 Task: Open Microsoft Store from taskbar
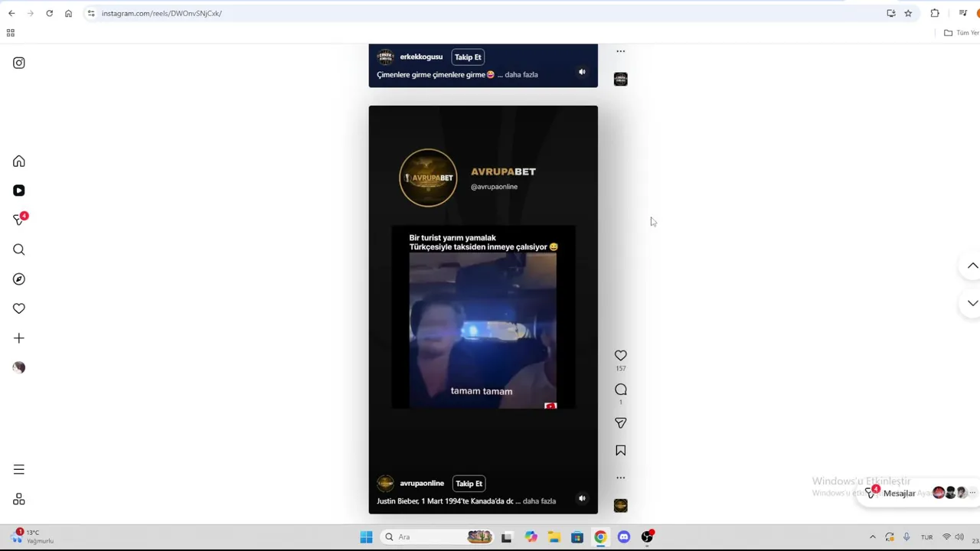click(577, 537)
